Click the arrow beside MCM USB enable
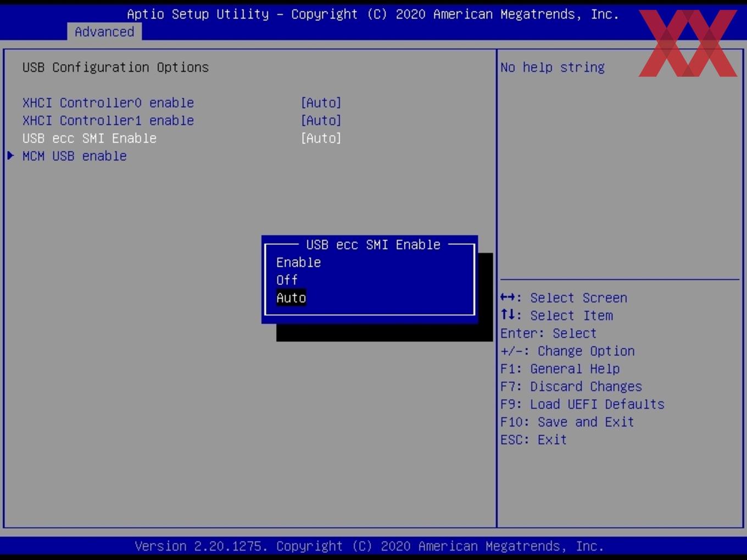Screen dimensions: 747x560 pyautogui.click(x=10, y=156)
